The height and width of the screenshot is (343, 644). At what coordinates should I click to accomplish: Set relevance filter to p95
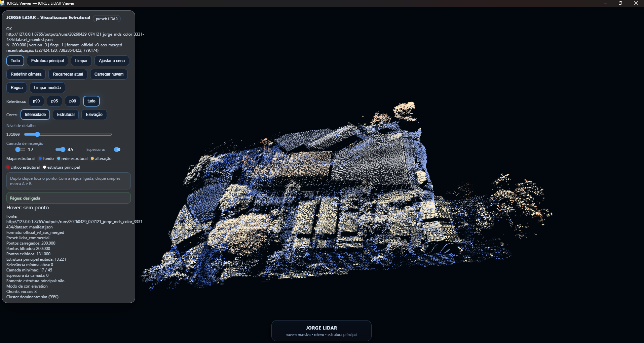(54, 101)
